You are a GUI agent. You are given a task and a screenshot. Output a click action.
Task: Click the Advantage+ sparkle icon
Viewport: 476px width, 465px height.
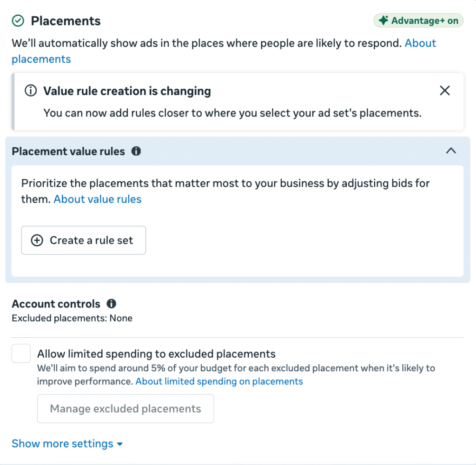pyautogui.click(x=383, y=20)
